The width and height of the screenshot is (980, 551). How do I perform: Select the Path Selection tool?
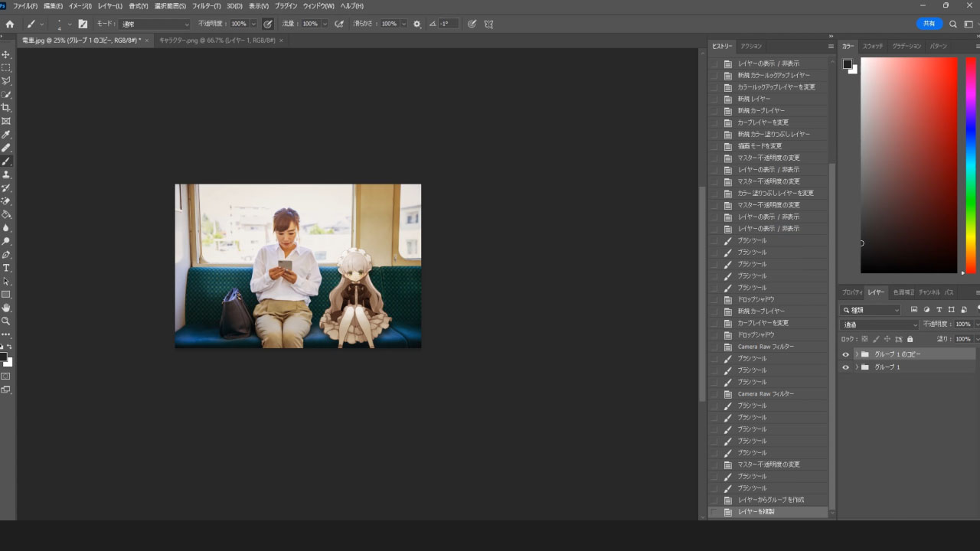coord(6,281)
